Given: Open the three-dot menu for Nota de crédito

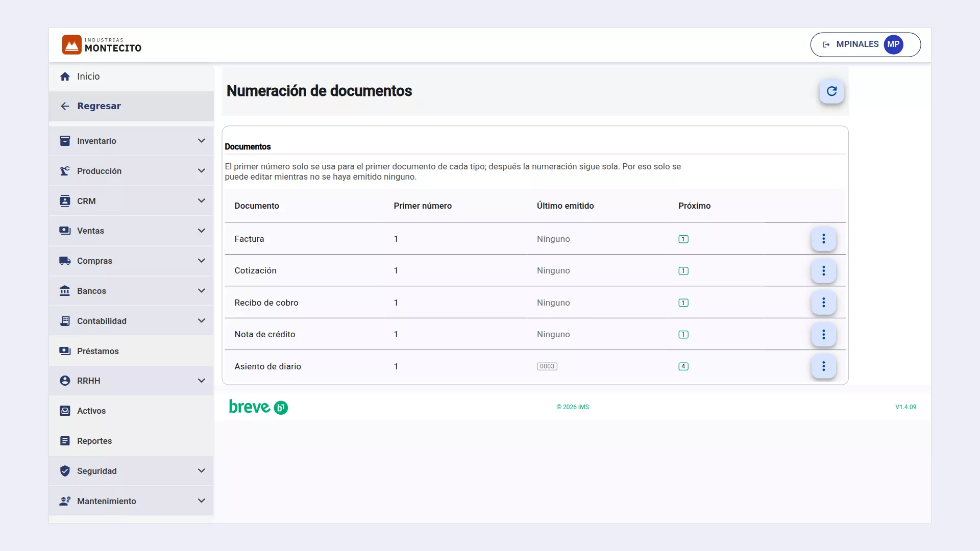Looking at the screenshot, I should [823, 335].
